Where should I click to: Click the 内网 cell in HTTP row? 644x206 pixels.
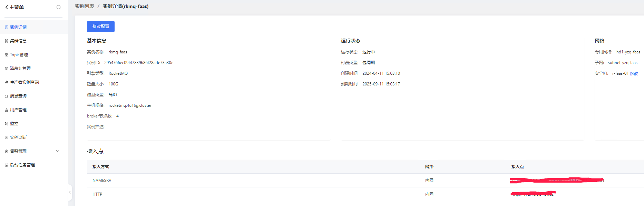coord(429,194)
